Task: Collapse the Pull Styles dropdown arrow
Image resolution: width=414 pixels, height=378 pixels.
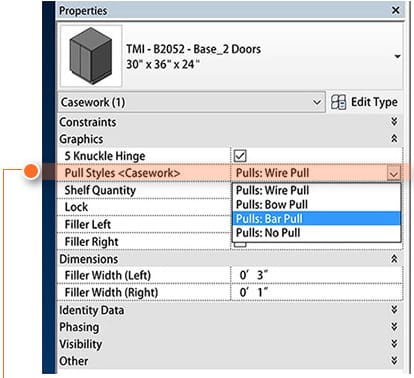Action: [394, 173]
